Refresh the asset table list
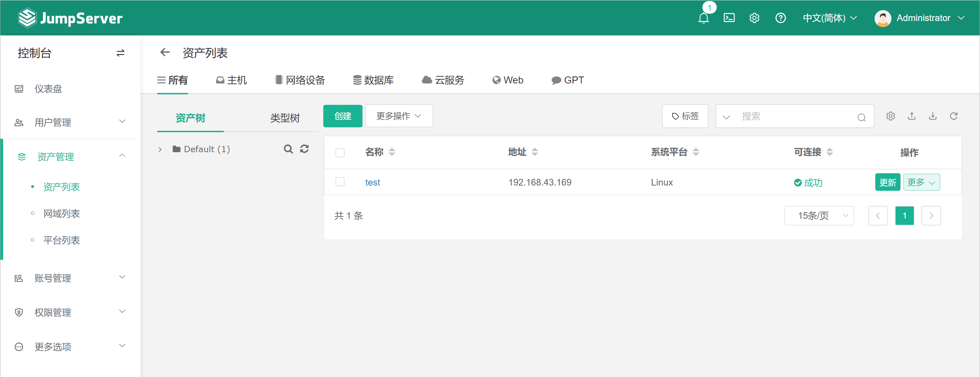 [953, 116]
